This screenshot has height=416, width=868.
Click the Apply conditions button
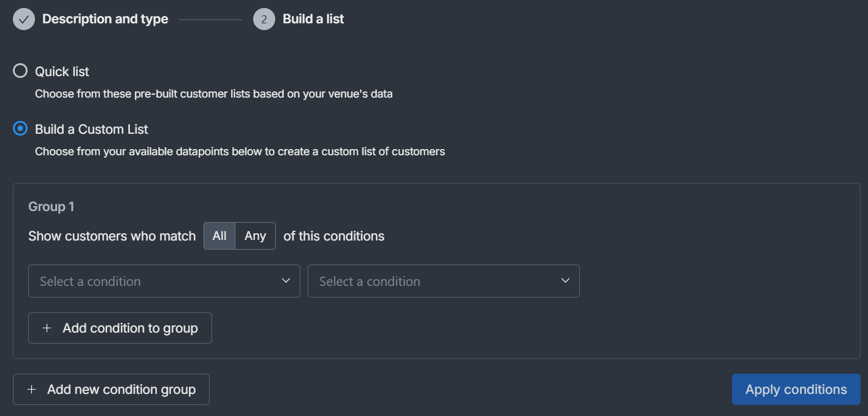click(x=796, y=390)
